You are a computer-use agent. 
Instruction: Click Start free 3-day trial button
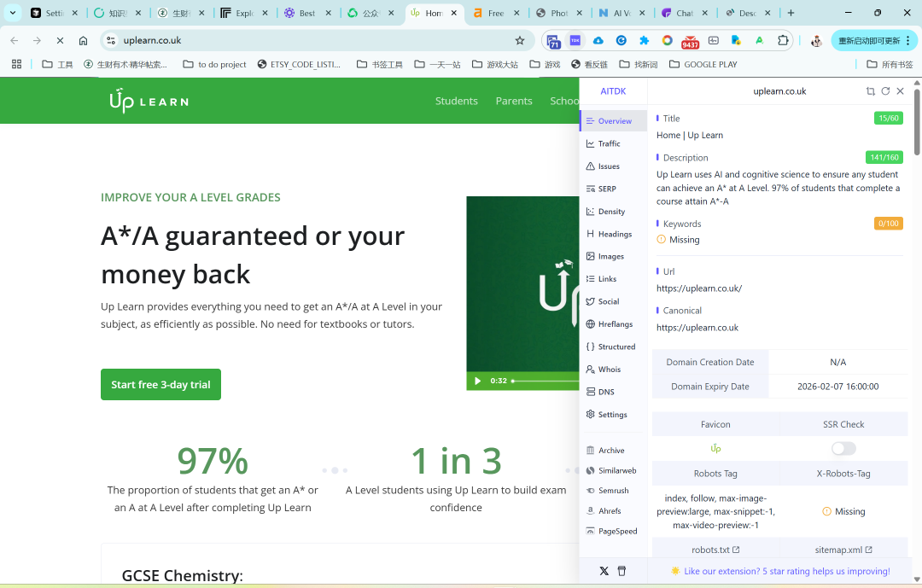160,385
